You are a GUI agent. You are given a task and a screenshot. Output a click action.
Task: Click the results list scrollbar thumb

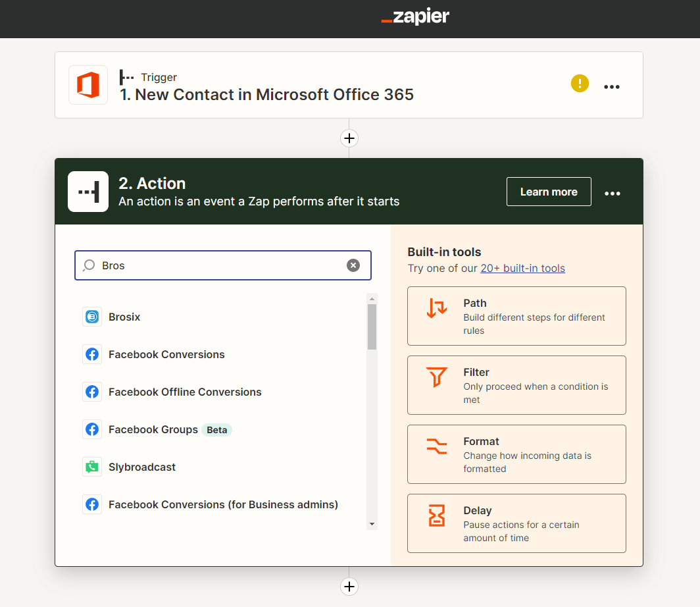click(x=372, y=327)
